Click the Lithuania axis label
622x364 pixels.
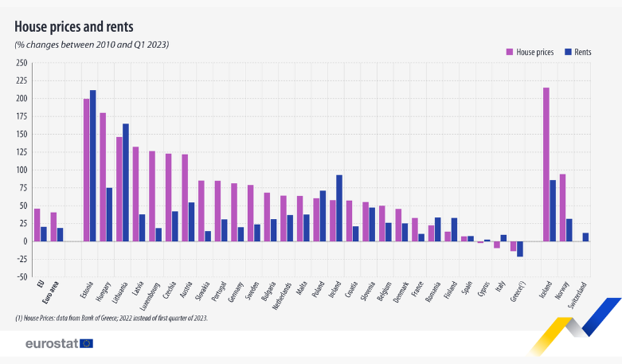point(119,292)
